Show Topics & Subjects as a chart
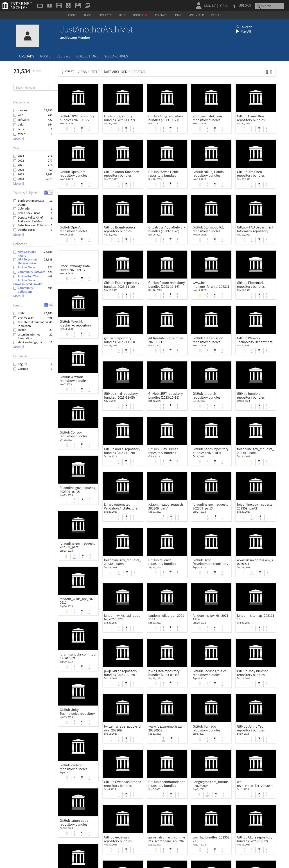 pos(46,192)
